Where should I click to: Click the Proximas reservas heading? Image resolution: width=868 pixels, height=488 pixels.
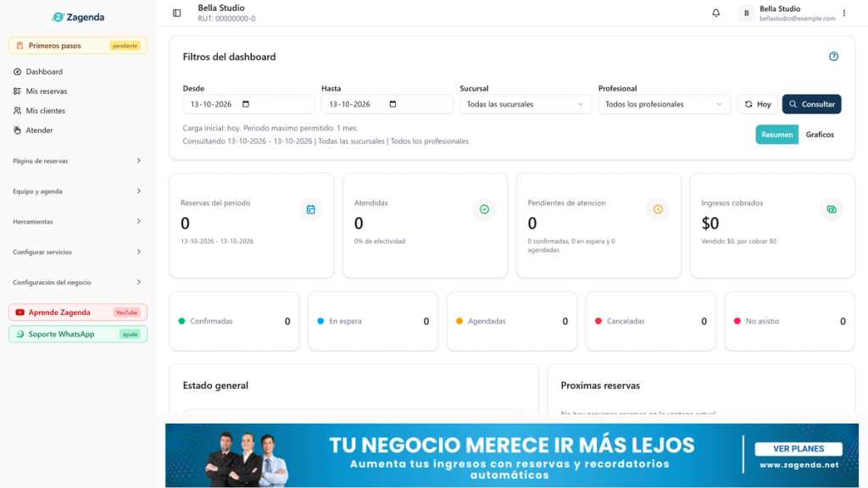[x=600, y=385]
